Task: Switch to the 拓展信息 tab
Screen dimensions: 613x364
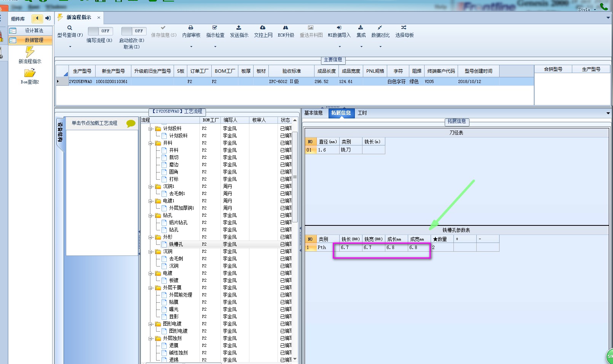Action: (341, 113)
